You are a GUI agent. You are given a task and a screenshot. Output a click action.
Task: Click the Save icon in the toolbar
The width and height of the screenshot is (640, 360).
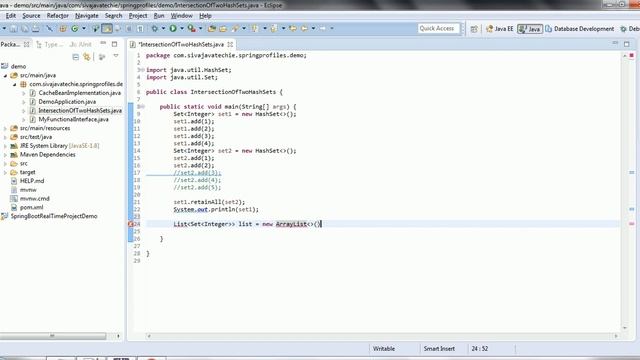[x=13, y=29]
